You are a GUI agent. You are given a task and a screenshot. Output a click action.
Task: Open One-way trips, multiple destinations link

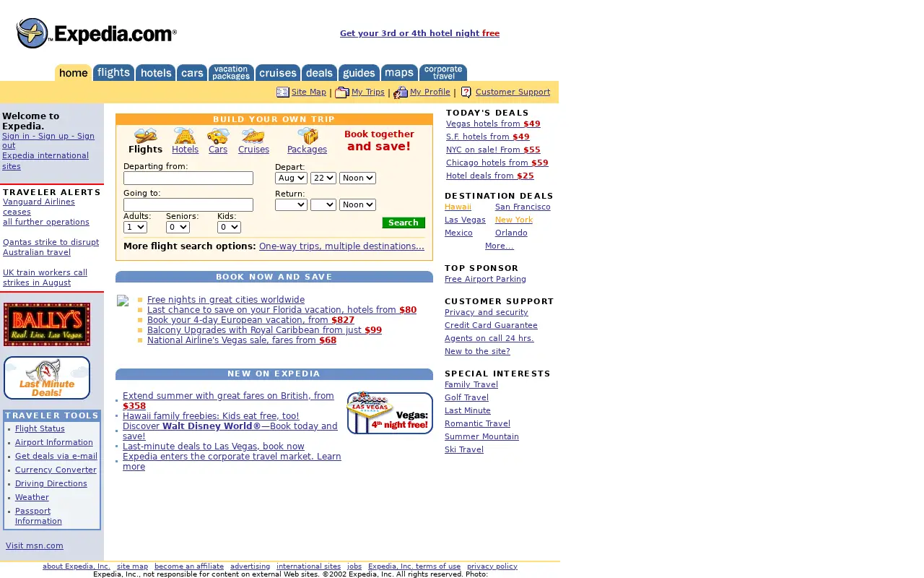tap(341, 246)
